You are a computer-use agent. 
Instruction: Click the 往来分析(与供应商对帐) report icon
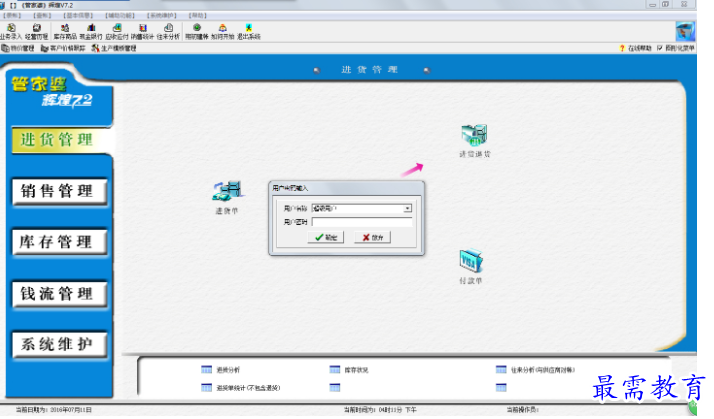(501, 369)
